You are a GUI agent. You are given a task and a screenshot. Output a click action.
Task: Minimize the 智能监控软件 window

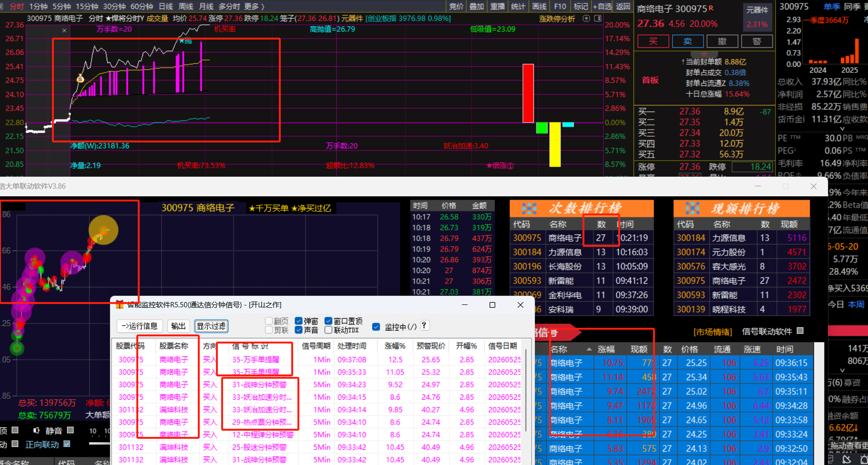click(x=465, y=305)
